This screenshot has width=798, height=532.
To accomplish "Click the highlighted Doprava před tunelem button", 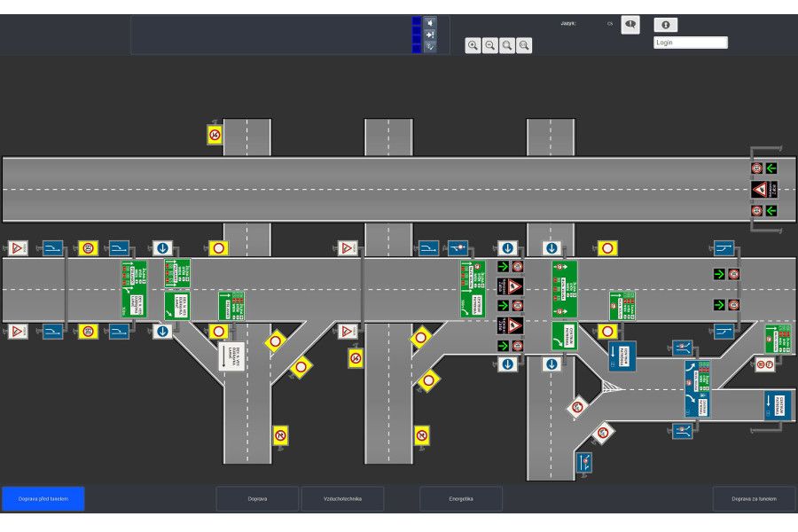I will click(43, 498).
